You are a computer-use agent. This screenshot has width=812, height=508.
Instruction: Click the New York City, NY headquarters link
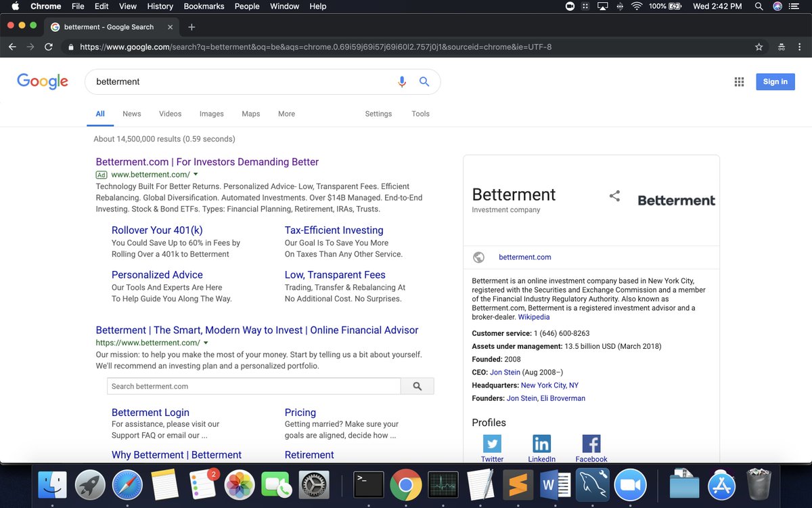(549, 385)
